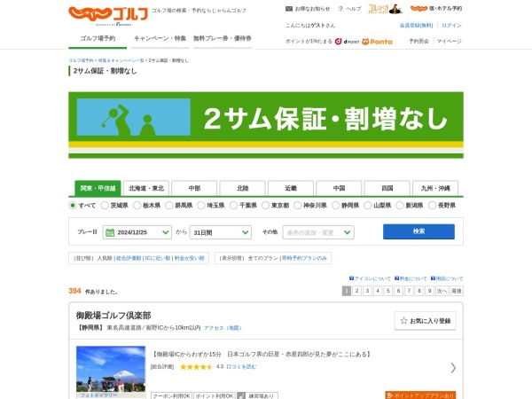Click the help question mark icon

pyautogui.click(x=340, y=9)
